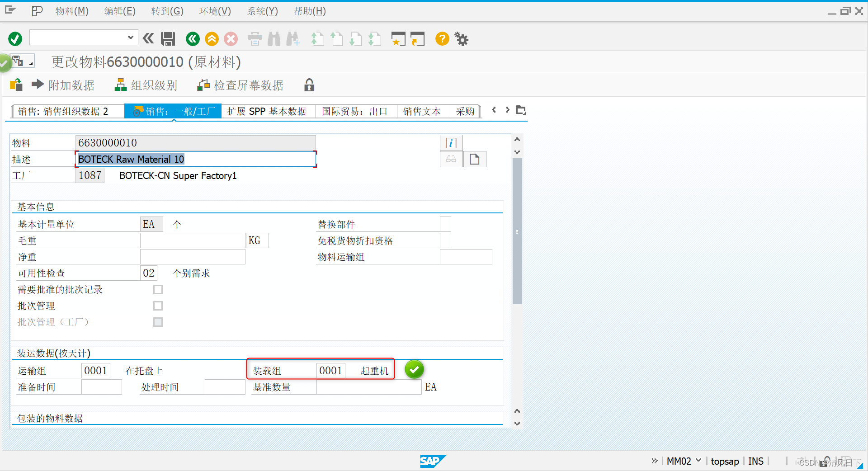Switch to 采购 tab

pos(465,111)
